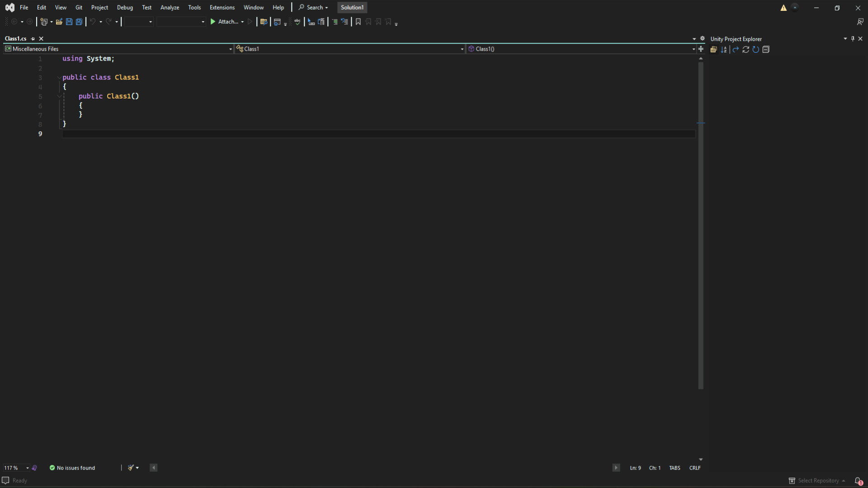This screenshot has width=868, height=488.
Task: Refresh the Unity Project Explorer
Action: click(746, 50)
